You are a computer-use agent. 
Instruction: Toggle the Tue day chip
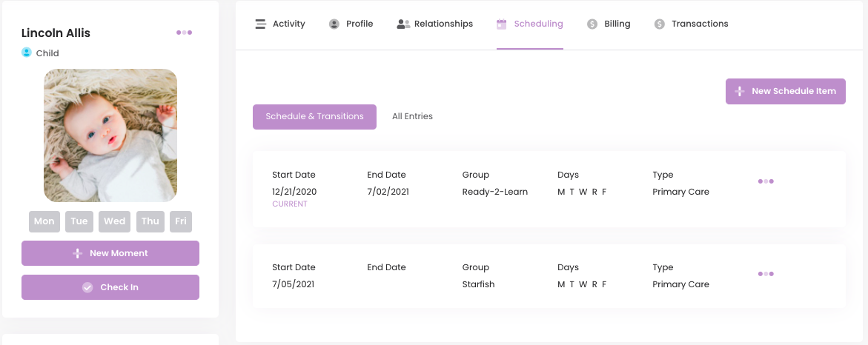pyautogui.click(x=79, y=221)
